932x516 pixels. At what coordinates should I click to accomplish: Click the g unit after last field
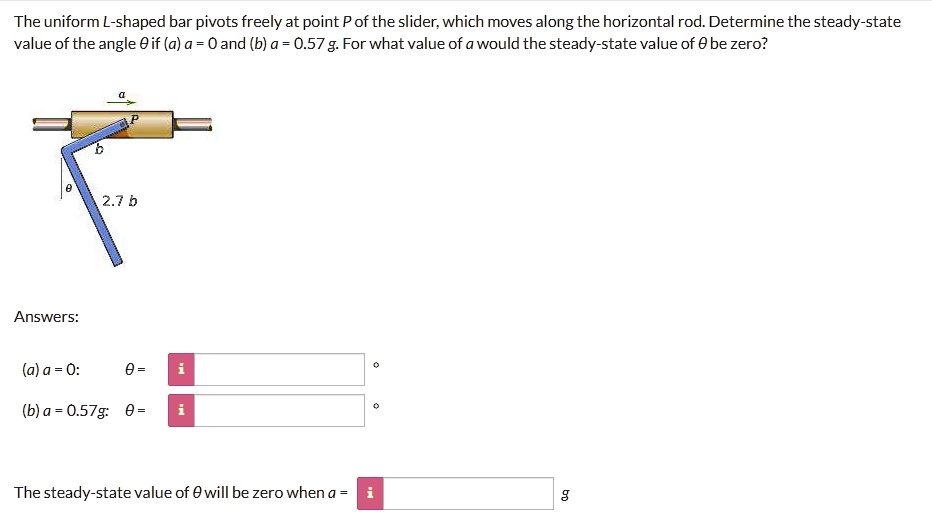[x=567, y=494]
